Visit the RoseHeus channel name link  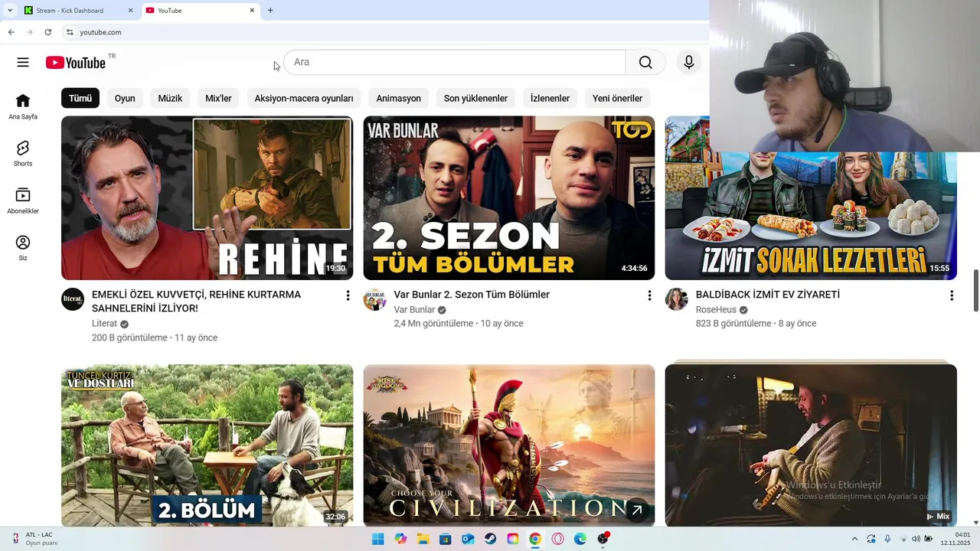[716, 310]
